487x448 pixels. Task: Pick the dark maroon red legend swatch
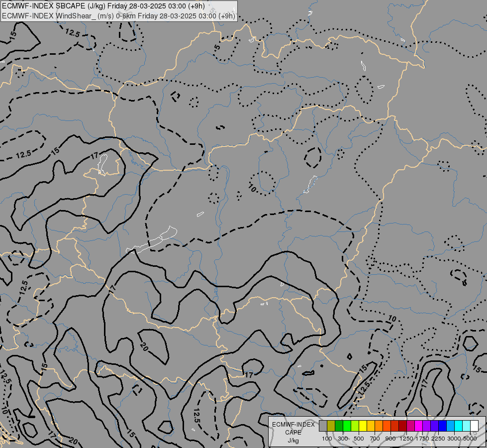(403, 426)
